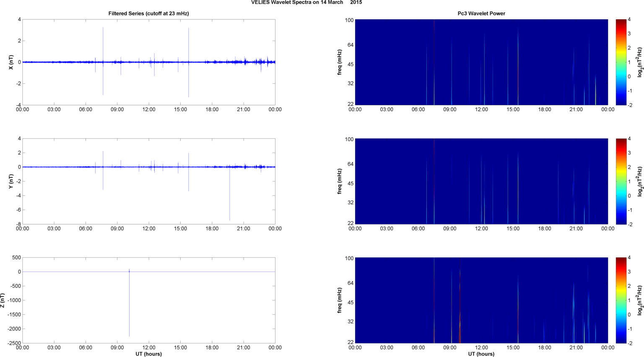
Task: Select the 'Filtered Series (cutoff at 23 mHz)' heading
Action: pyautogui.click(x=148, y=13)
